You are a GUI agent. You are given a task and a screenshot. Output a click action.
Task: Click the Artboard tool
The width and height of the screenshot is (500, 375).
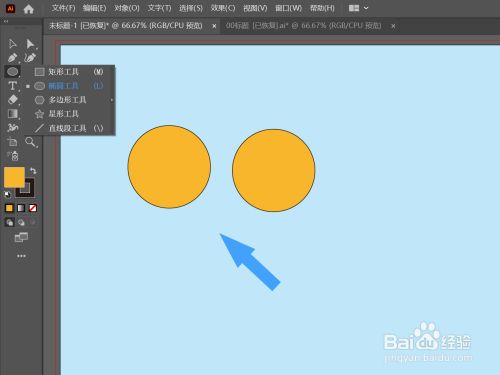coord(12,142)
